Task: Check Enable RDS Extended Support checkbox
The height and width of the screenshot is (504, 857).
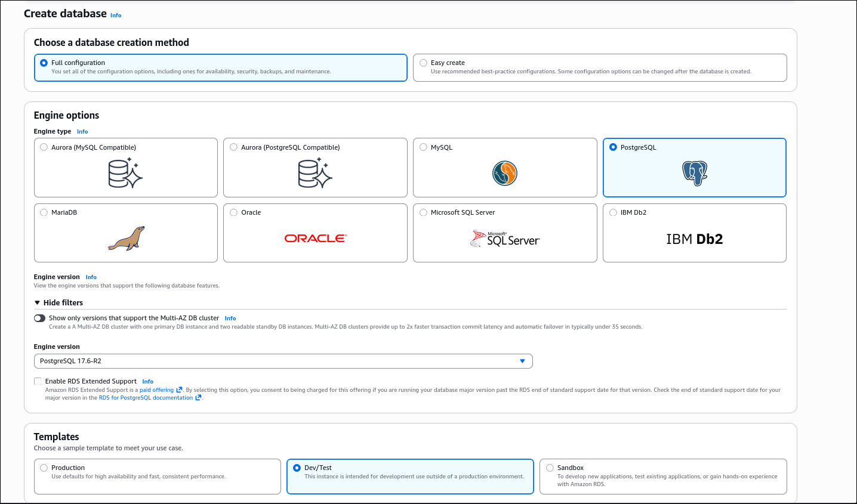Action: pos(38,382)
